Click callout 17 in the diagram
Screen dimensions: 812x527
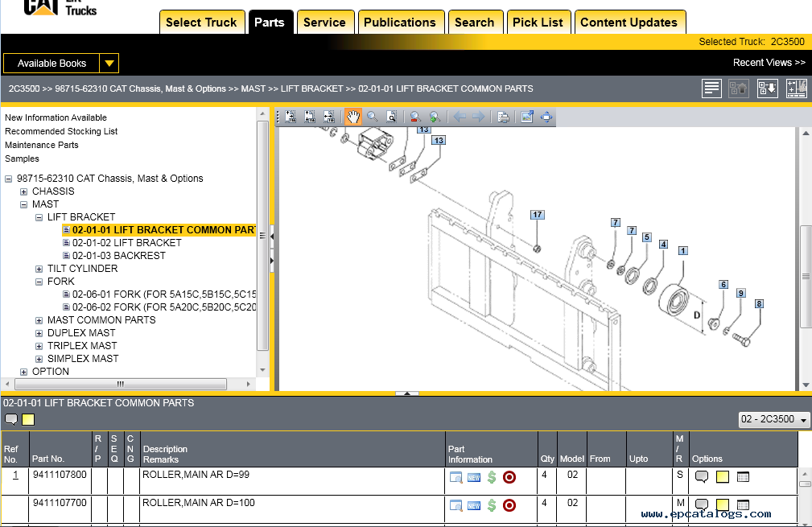537,214
